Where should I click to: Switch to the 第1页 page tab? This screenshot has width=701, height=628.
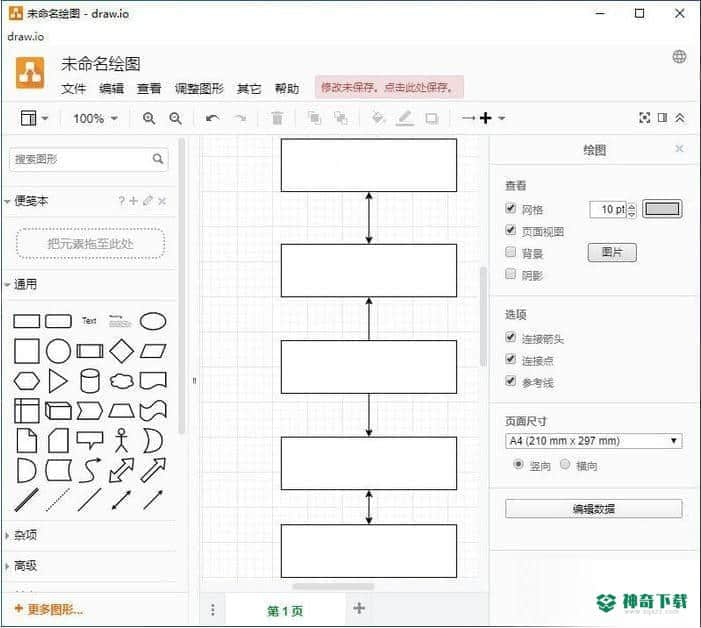click(285, 611)
